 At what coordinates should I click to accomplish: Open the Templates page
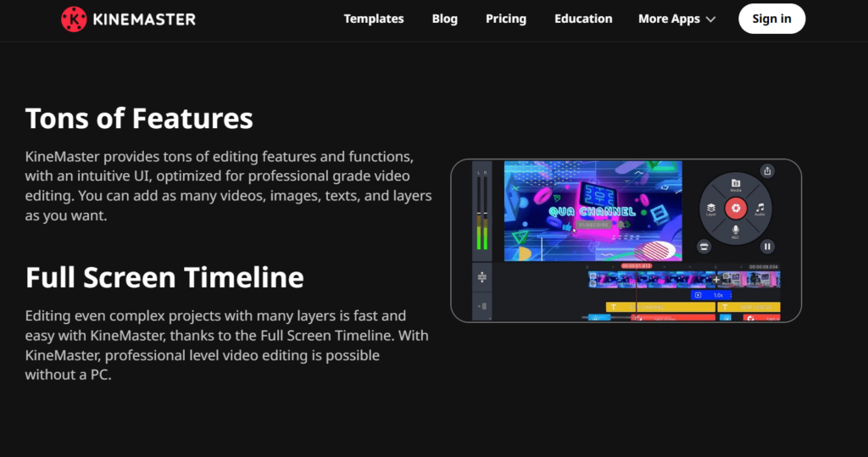(x=374, y=19)
